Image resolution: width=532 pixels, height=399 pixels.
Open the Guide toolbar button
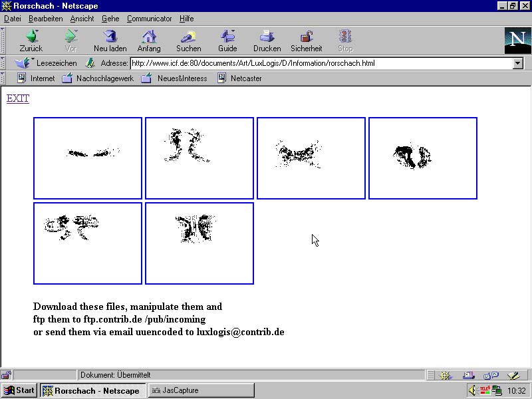227,41
